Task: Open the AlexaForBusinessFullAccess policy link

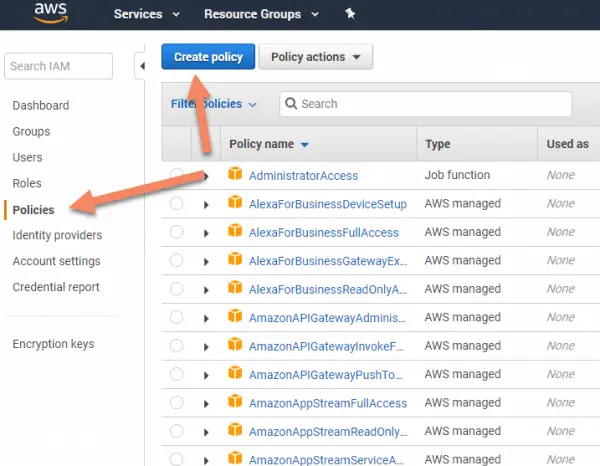Action: [x=324, y=233]
